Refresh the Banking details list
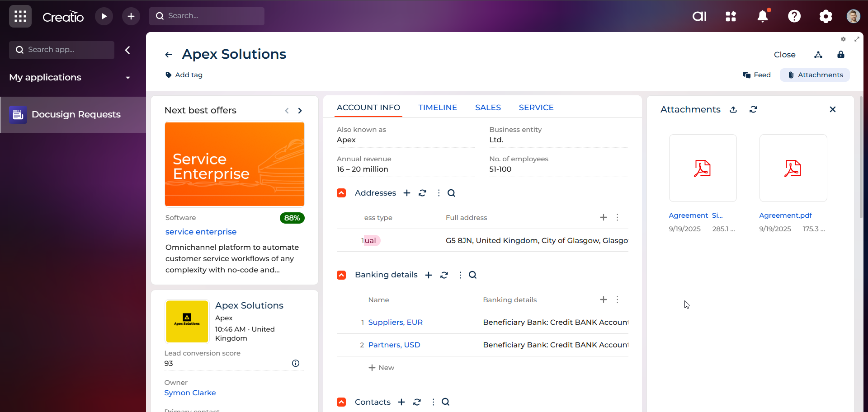 tap(444, 275)
